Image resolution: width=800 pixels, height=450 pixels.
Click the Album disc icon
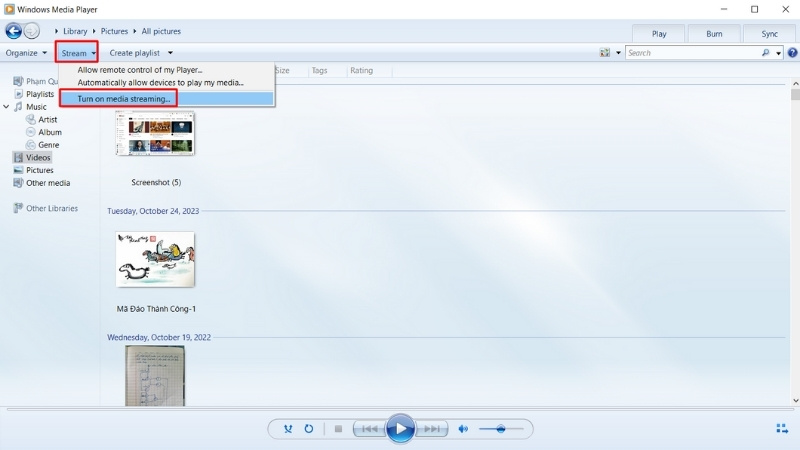[x=31, y=132]
